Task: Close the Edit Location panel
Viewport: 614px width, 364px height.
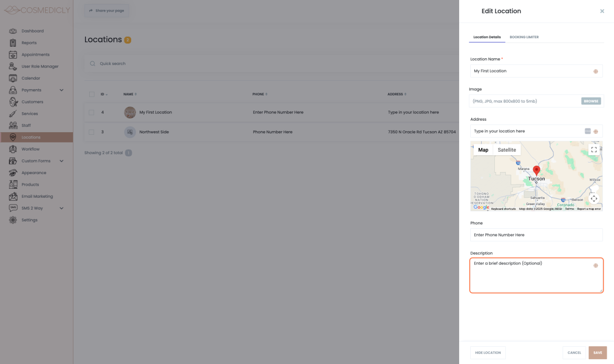Action: pyautogui.click(x=602, y=12)
